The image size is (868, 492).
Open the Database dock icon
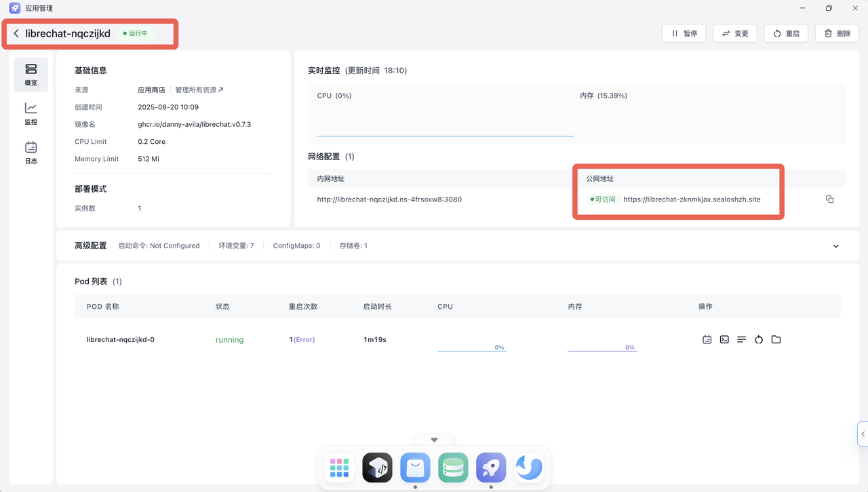tap(453, 468)
